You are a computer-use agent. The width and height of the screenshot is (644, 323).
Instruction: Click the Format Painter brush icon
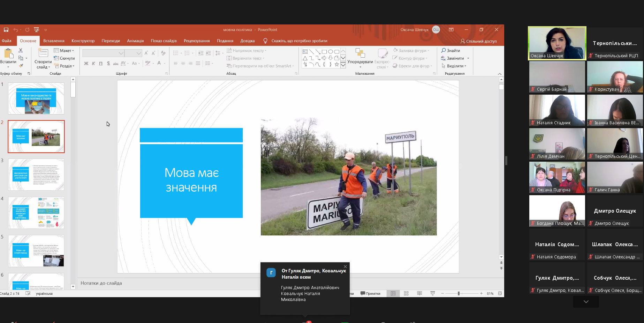pyautogui.click(x=21, y=66)
